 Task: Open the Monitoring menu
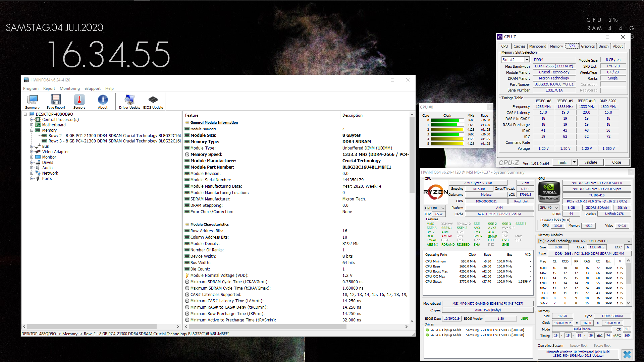coord(70,88)
